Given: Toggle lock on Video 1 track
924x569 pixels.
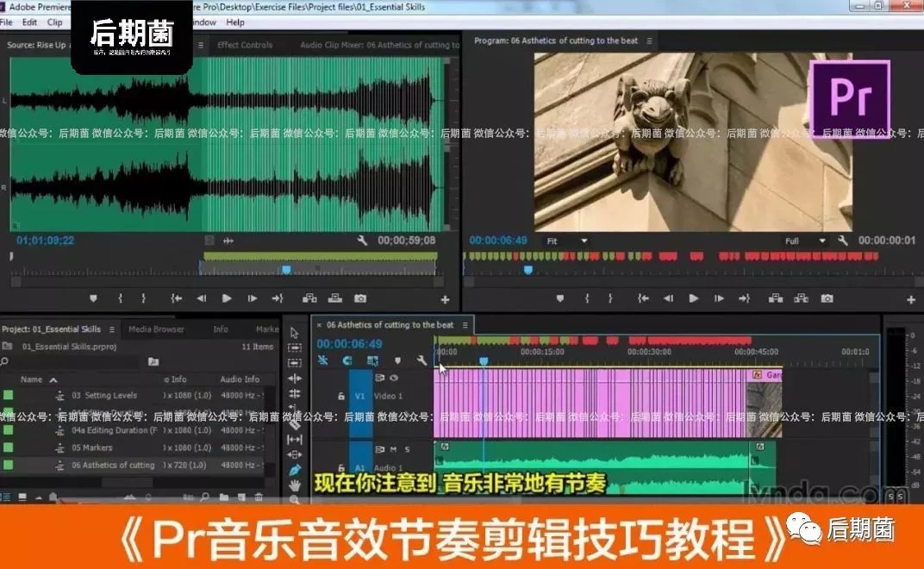Looking at the screenshot, I should click(341, 396).
